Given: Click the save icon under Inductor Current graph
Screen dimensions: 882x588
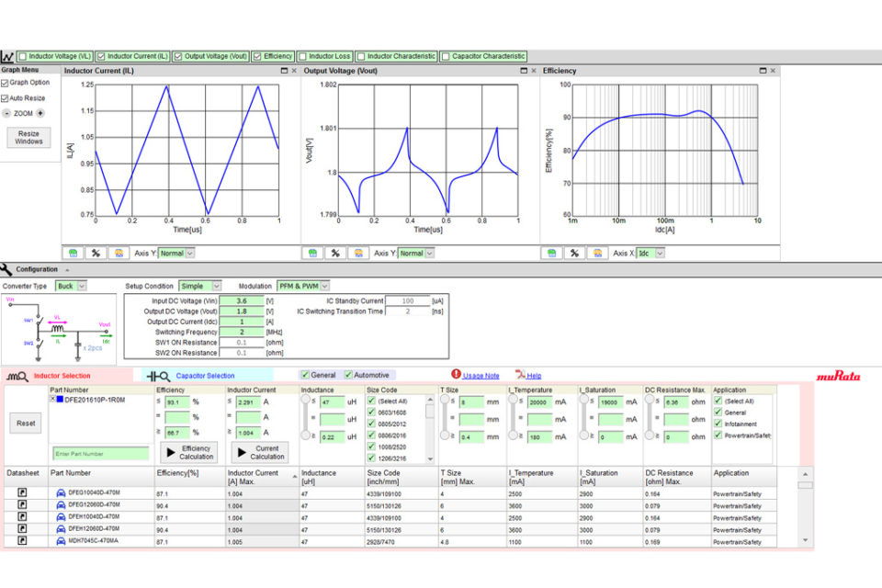Looking at the screenshot, I should [x=73, y=254].
